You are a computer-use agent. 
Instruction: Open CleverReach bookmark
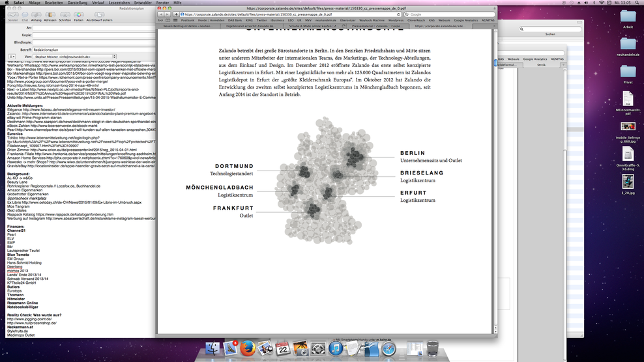[416, 20]
